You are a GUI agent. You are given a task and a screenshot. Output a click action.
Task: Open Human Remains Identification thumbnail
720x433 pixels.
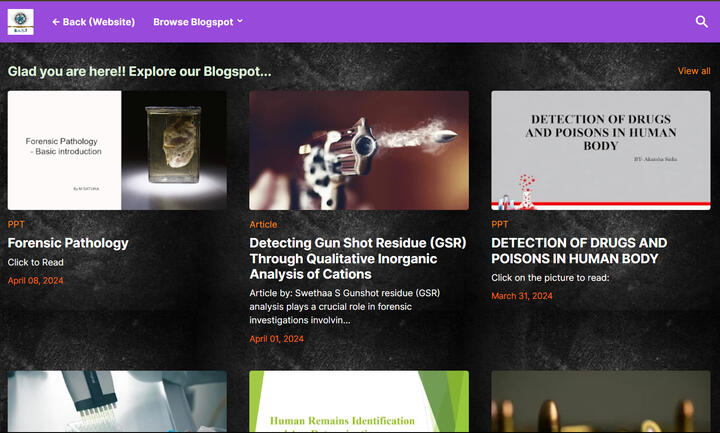click(x=359, y=402)
